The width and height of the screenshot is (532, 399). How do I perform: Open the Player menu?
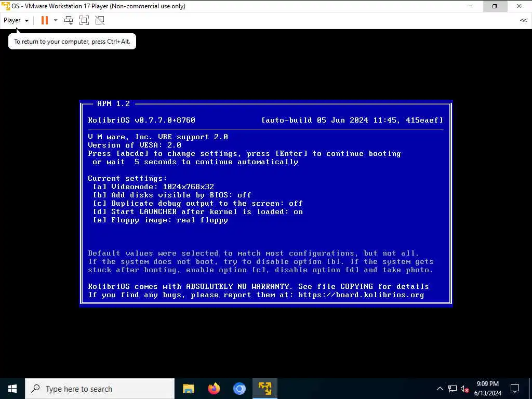(x=16, y=20)
